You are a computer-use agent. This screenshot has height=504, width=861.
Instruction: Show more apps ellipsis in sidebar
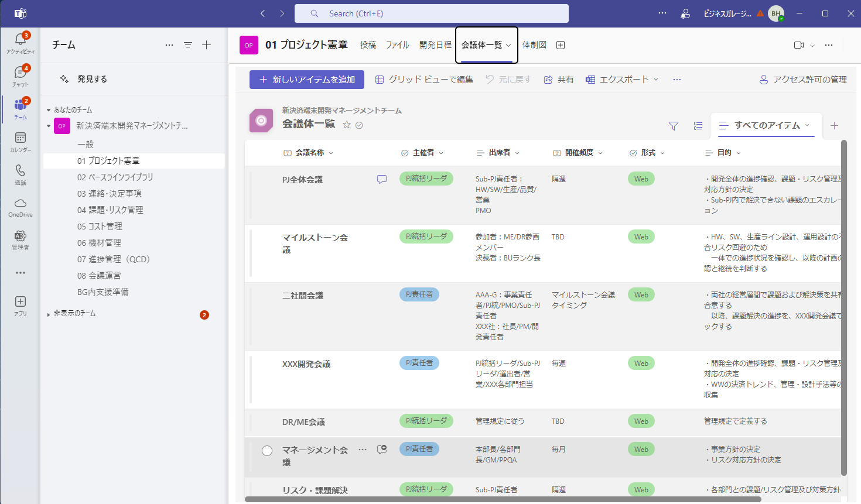coord(20,273)
